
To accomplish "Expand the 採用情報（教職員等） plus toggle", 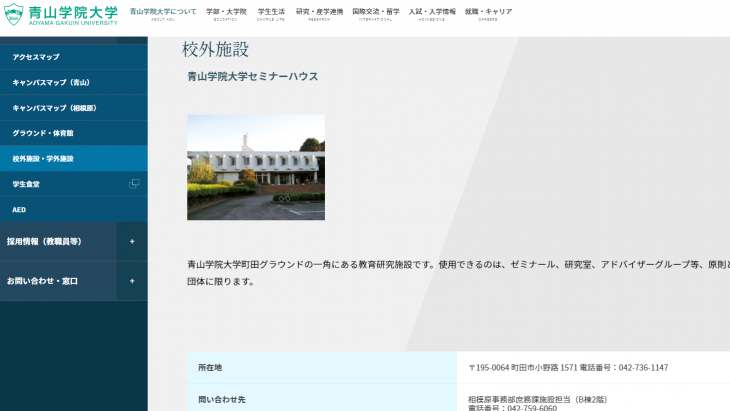I will (132, 242).
